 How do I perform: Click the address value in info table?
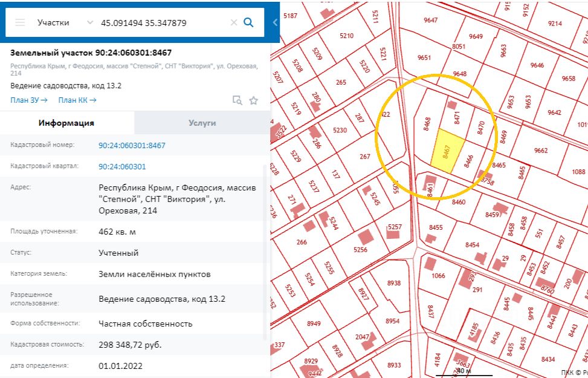coord(178,199)
